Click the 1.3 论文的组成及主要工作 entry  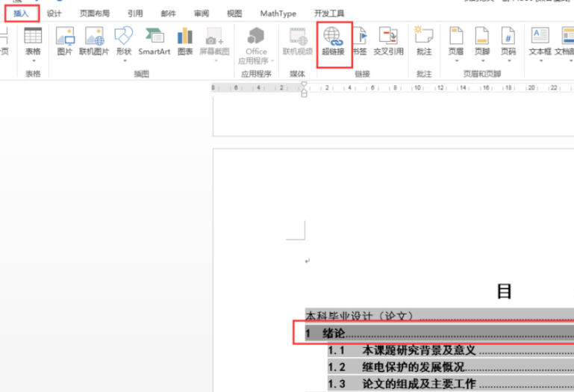(x=451, y=384)
